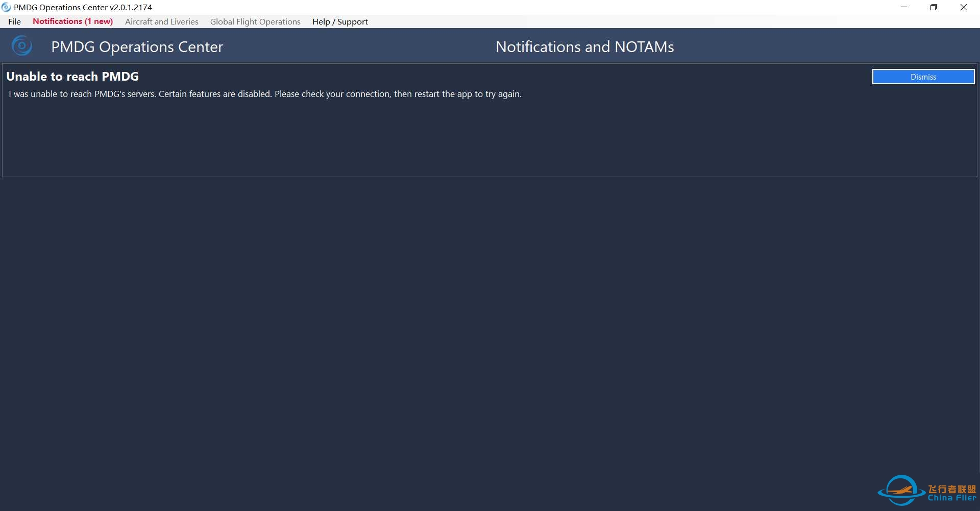Click the PMDG swirl logo in header
980x511 pixels.
tap(22, 46)
